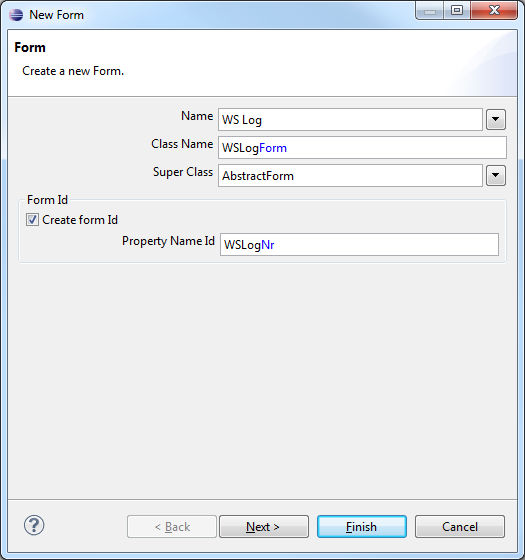Click the Next > button
This screenshot has height=560, width=525.
(264, 526)
